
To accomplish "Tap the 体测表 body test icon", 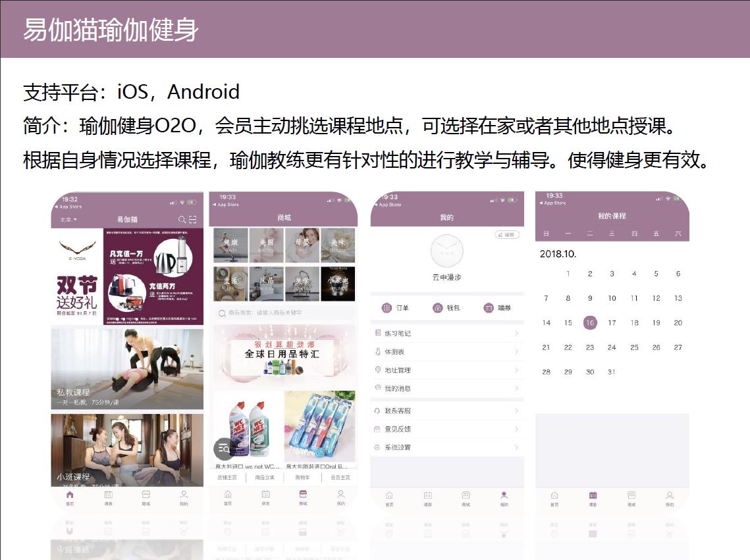I will click(x=378, y=351).
